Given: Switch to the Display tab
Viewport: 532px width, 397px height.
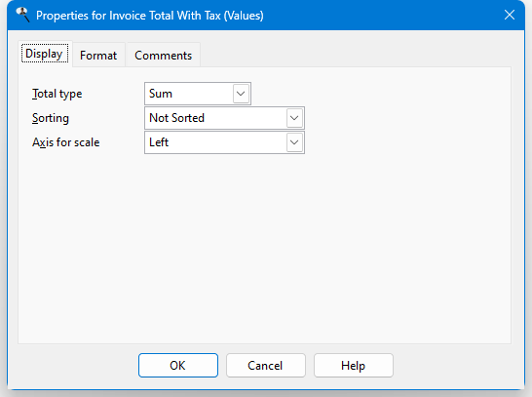Looking at the screenshot, I should point(45,54).
